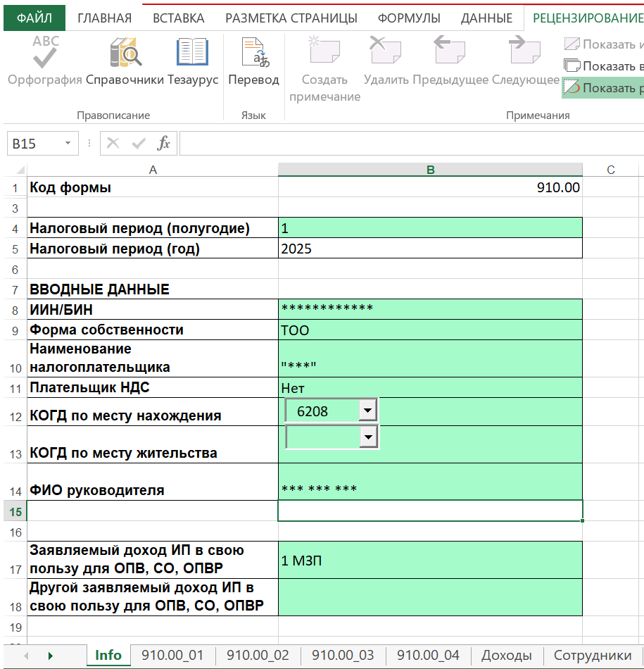Open the ФАЙЛ menu button
Viewport: 644px width, 669px height.
34,18
